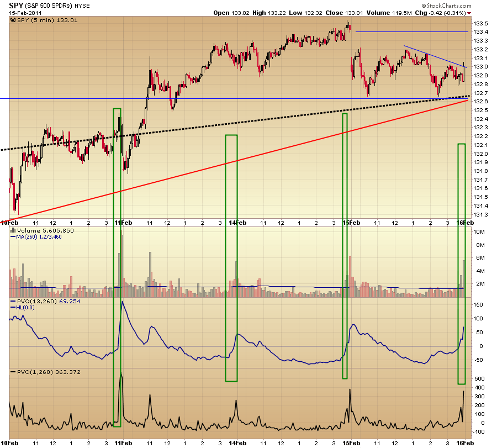
Task: Click the 132.0 price axis label
Action: tap(480, 154)
